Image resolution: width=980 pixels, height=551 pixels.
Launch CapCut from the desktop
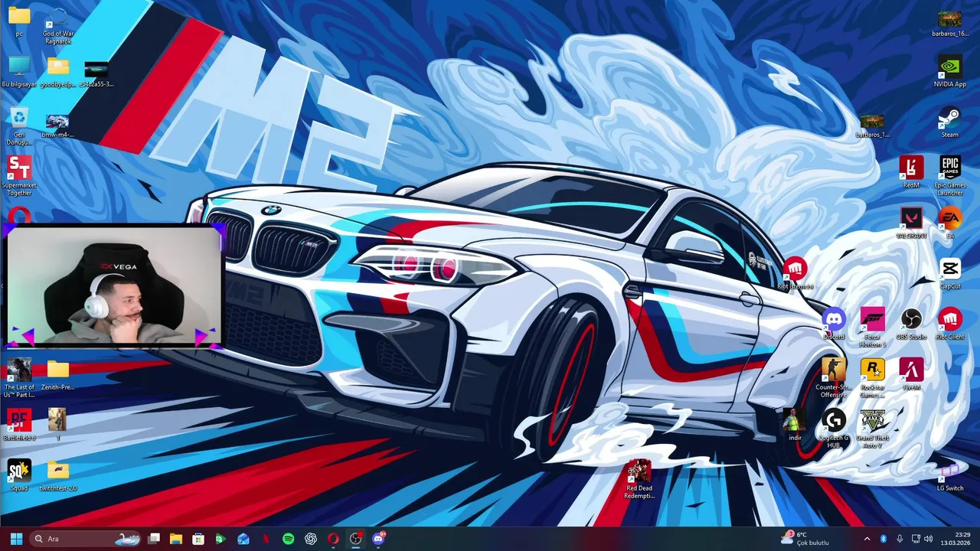950,274
